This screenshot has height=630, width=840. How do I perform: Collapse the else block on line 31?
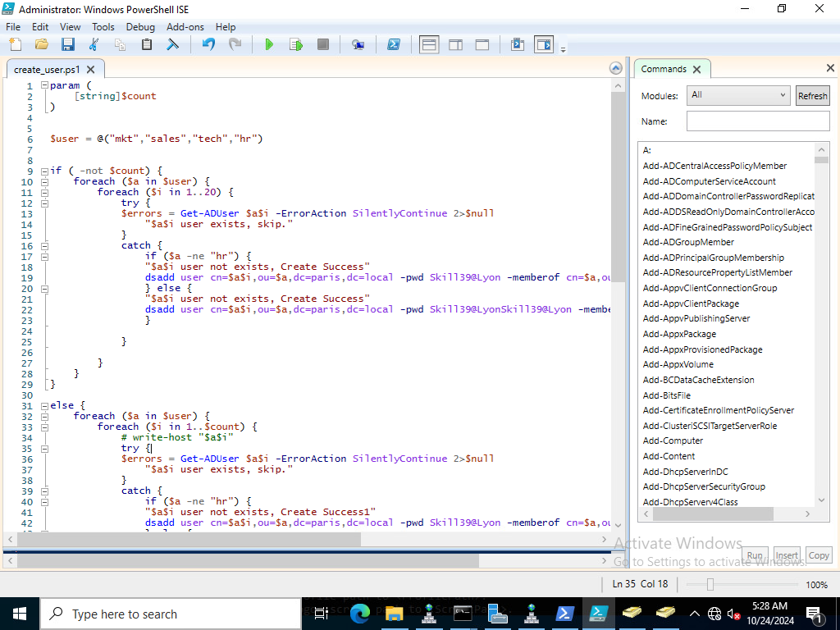point(45,405)
